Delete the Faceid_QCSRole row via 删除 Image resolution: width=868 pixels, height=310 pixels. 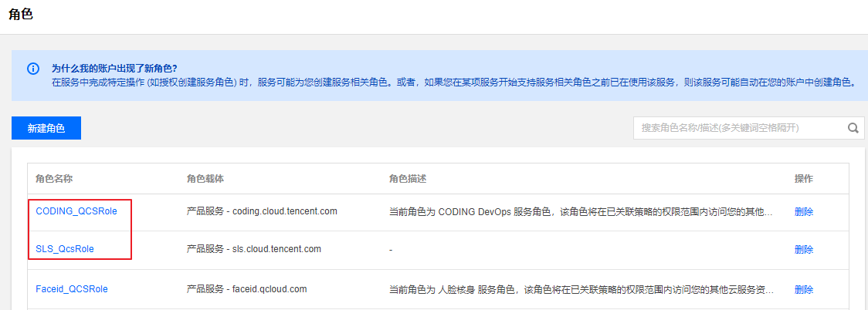(x=804, y=289)
